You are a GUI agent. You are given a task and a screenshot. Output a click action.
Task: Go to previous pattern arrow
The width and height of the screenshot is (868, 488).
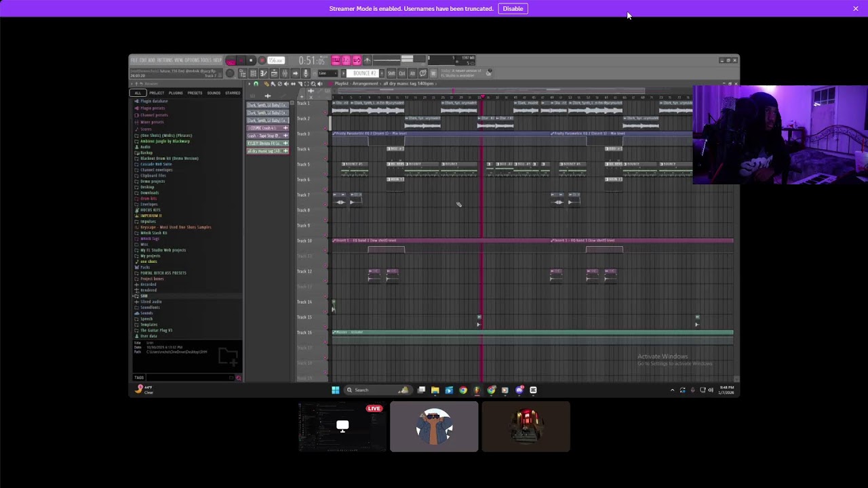coord(344,73)
